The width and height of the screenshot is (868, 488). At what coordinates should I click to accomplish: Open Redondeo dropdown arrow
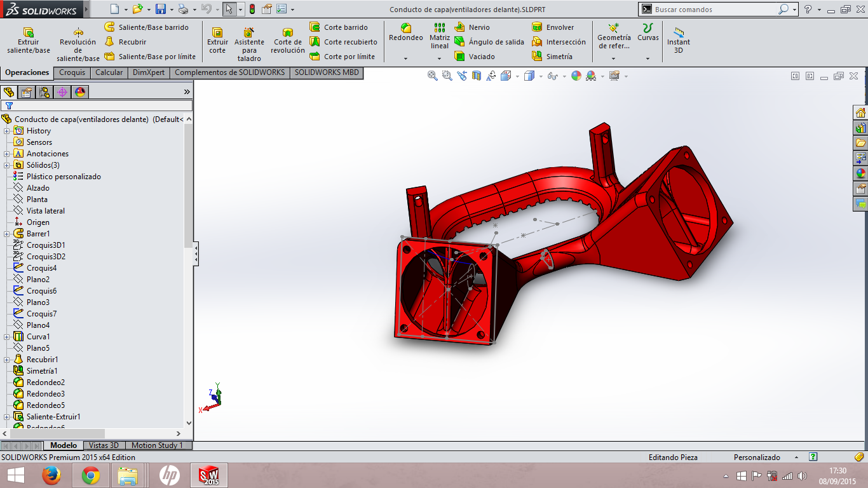(x=405, y=58)
